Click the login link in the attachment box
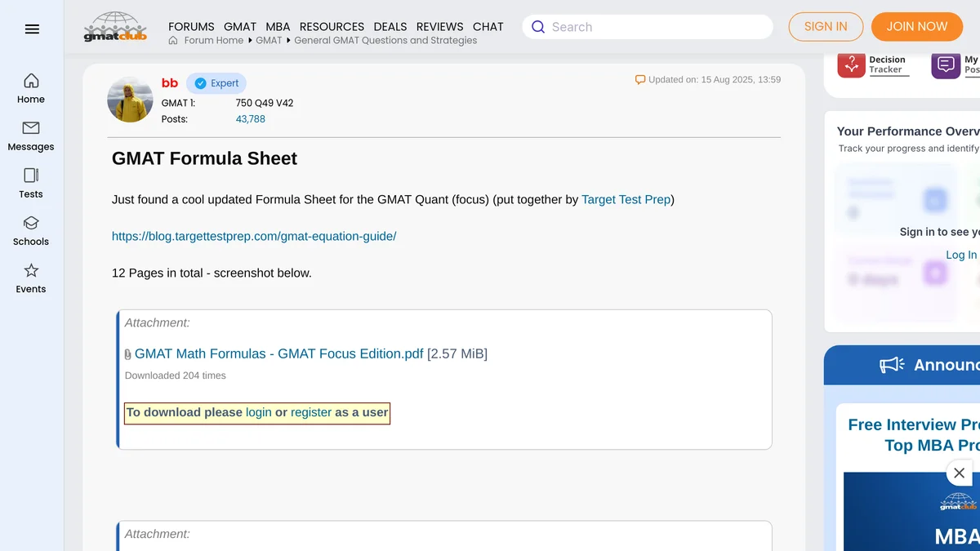980x551 pixels. click(x=259, y=412)
